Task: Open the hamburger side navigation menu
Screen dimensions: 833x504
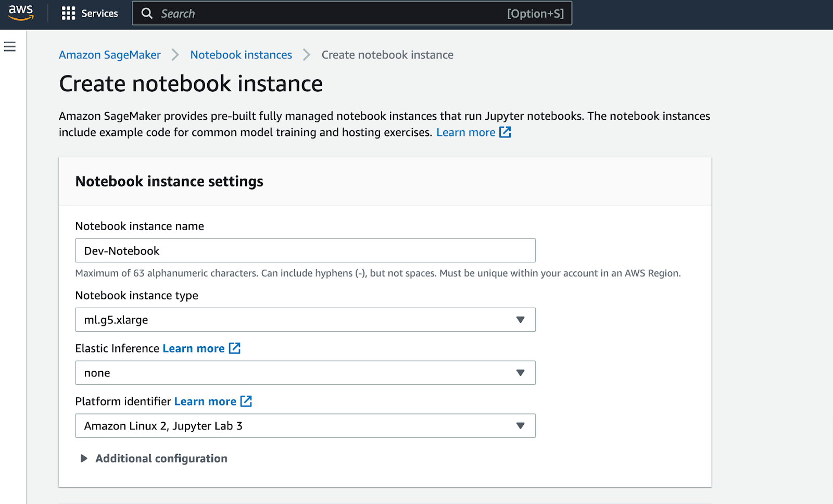Action: [10, 47]
